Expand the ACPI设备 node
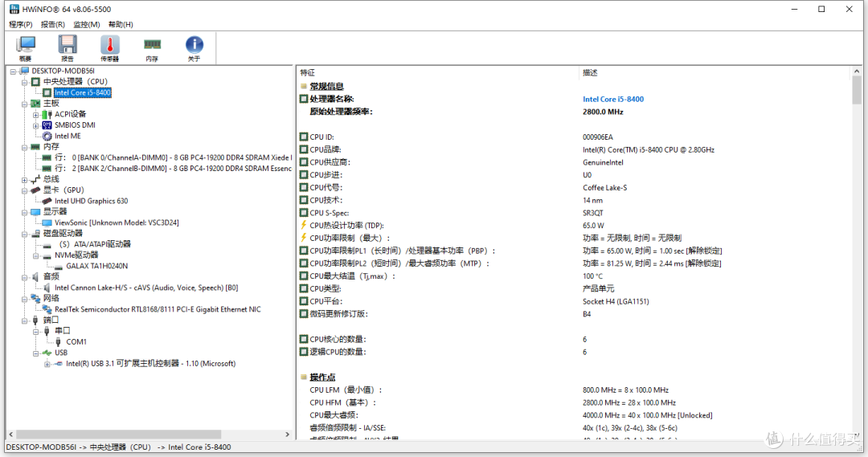The height and width of the screenshot is (457, 868). [36, 115]
